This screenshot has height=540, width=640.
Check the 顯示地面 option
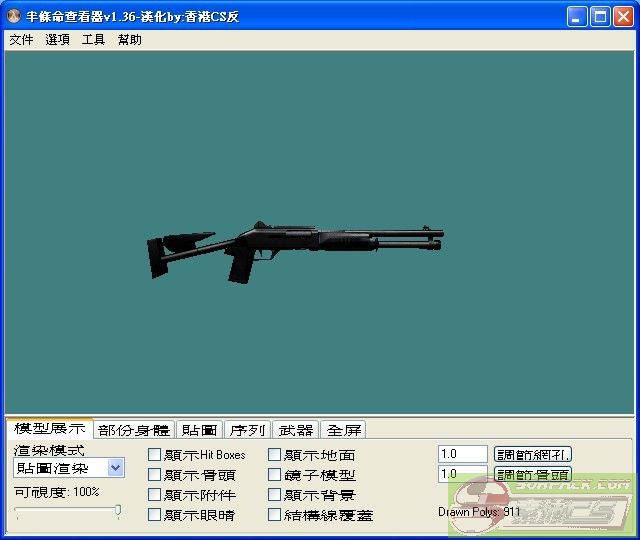click(x=274, y=455)
